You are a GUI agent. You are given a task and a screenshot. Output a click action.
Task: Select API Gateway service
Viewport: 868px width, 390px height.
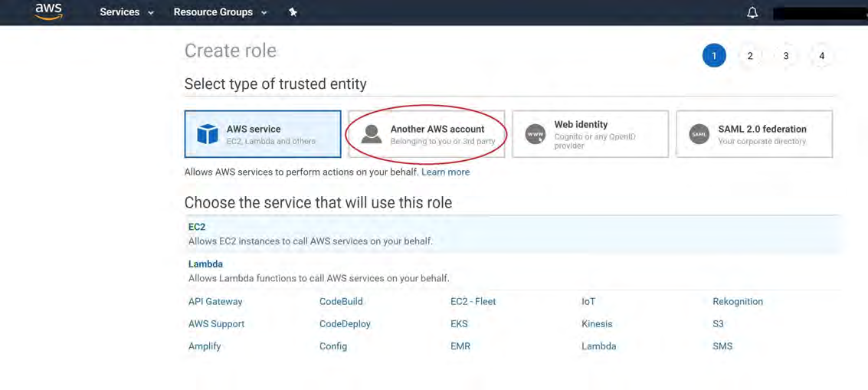215,302
